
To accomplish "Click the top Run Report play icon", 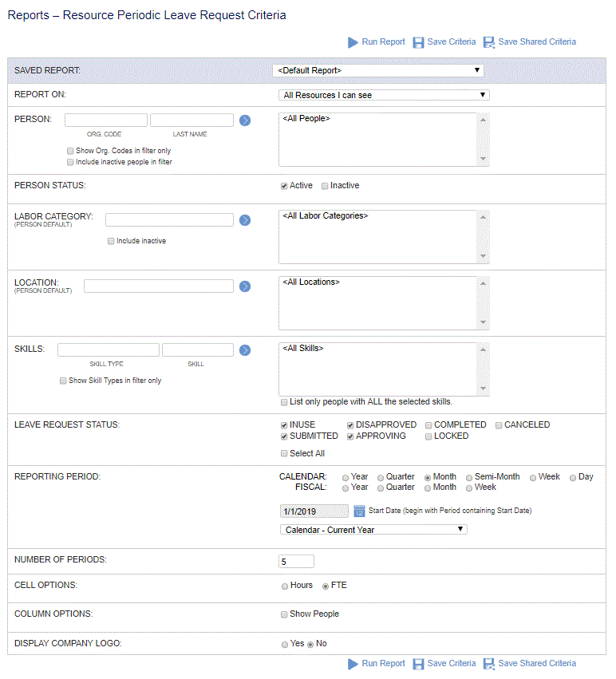I will click(x=353, y=42).
